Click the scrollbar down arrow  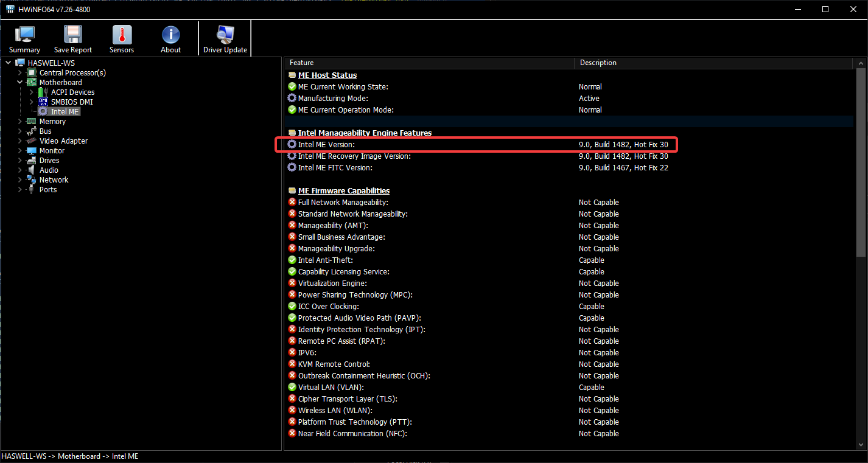point(861,445)
